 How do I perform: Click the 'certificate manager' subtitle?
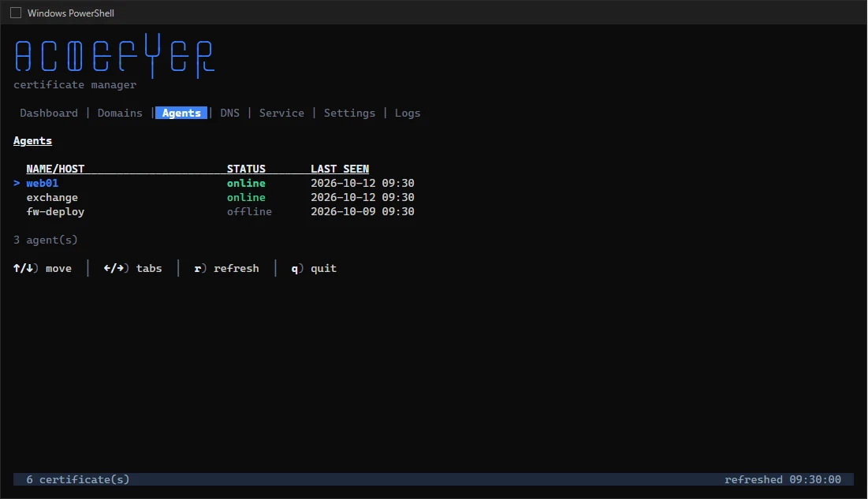[75, 84]
